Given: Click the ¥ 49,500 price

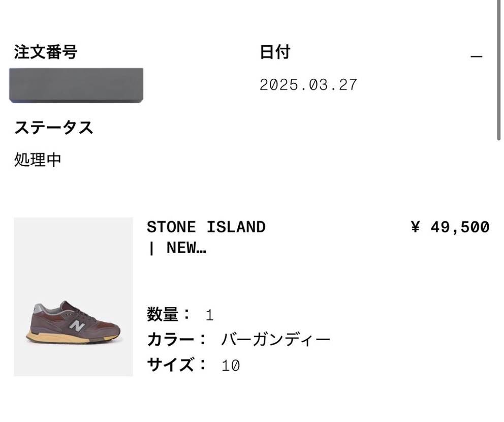Looking at the screenshot, I should 450,227.
